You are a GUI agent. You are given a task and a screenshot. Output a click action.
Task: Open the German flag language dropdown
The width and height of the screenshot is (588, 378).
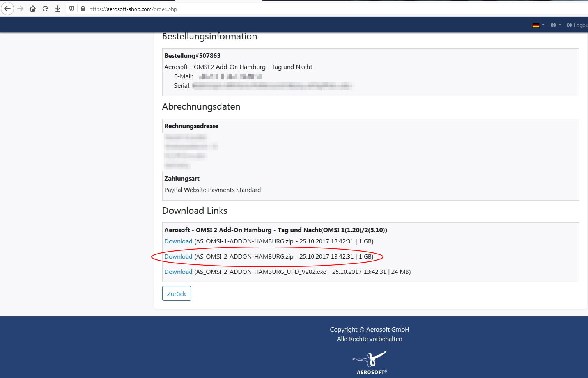tap(538, 25)
